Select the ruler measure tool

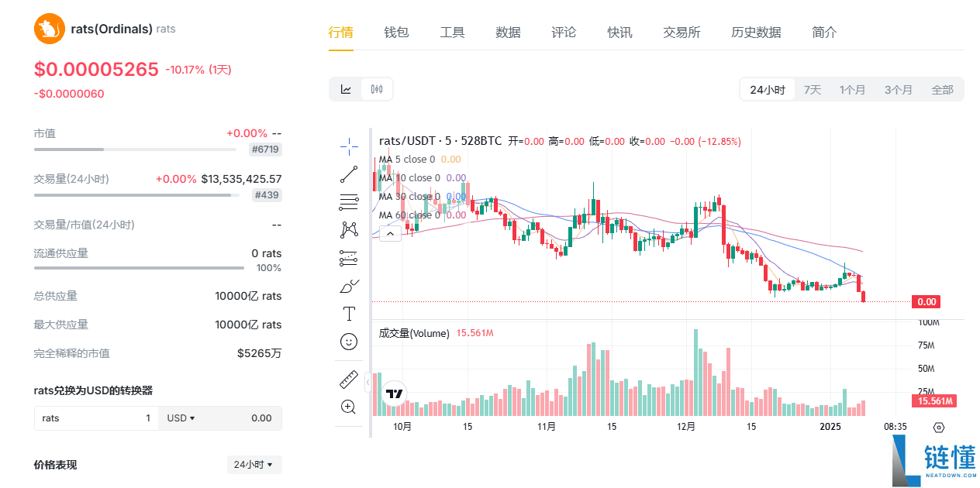tap(349, 380)
